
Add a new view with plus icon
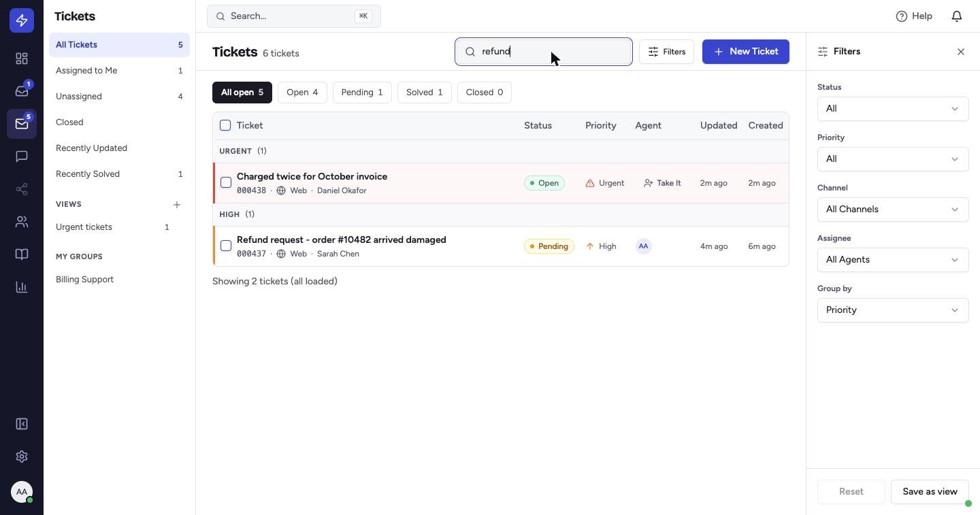177,205
